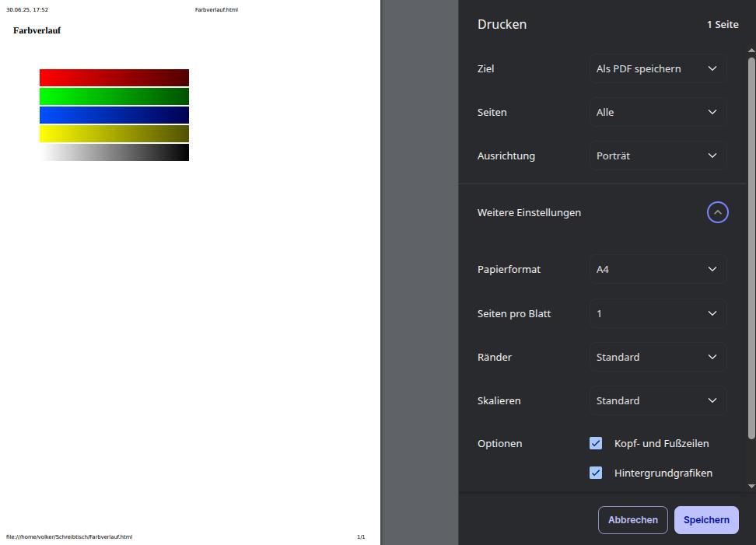Open the Ausrichtung dropdown showing Porträt

pyautogui.click(x=657, y=155)
